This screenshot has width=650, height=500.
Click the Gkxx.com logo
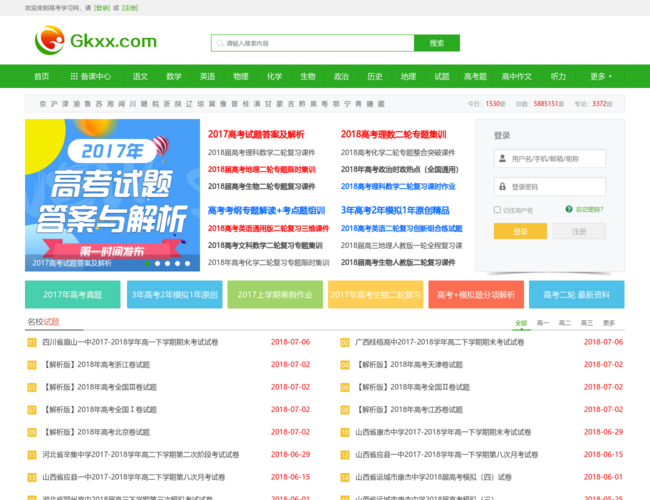(x=95, y=41)
